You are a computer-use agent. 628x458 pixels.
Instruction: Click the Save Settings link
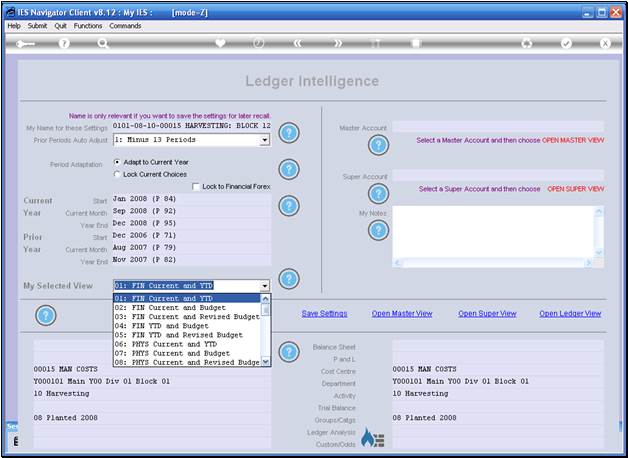(x=324, y=313)
